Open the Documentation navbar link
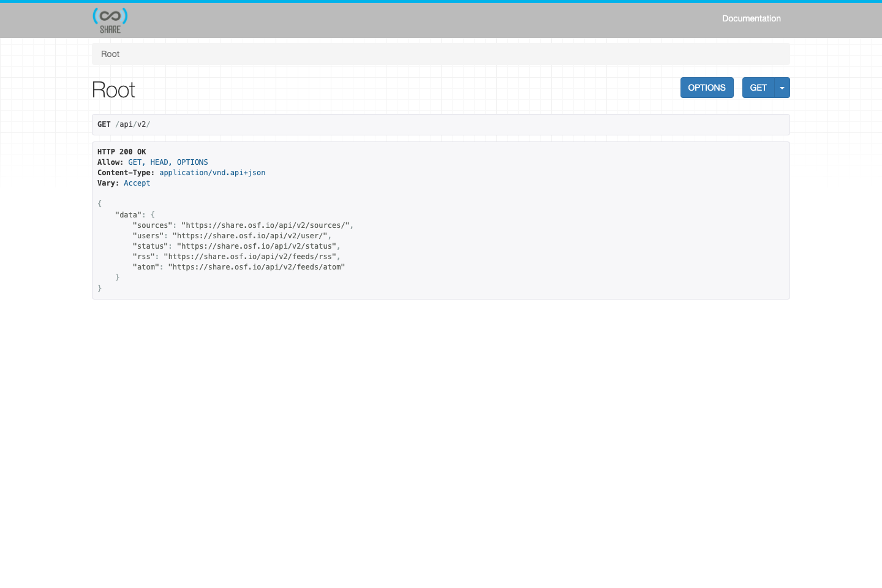Screen dimensions: 882x588 [752, 18]
